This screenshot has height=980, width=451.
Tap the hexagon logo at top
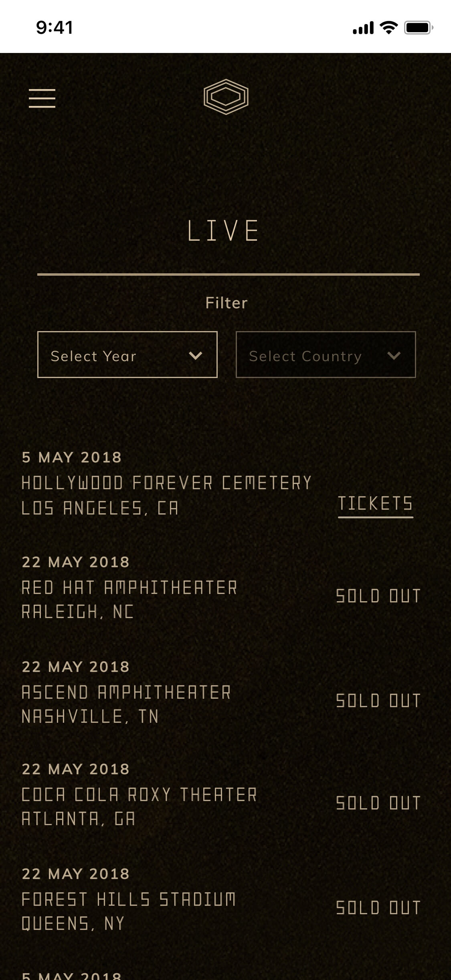coord(226,97)
